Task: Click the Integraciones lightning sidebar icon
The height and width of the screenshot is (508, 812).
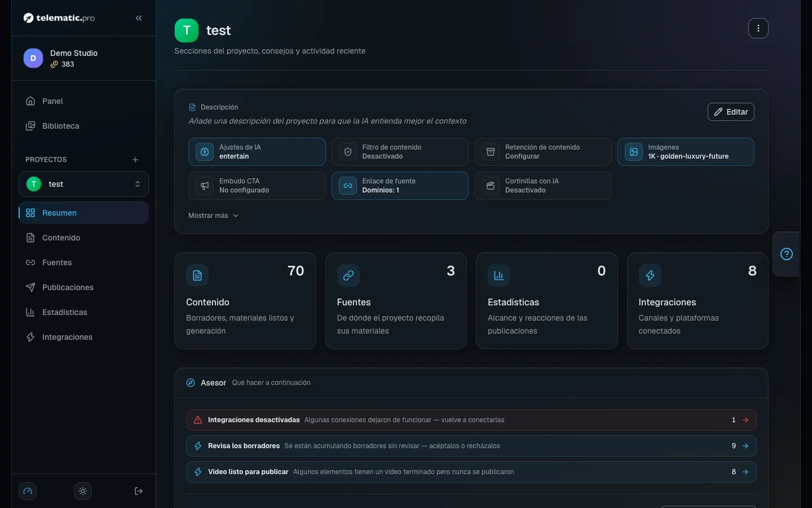Action: pyautogui.click(x=30, y=337)
